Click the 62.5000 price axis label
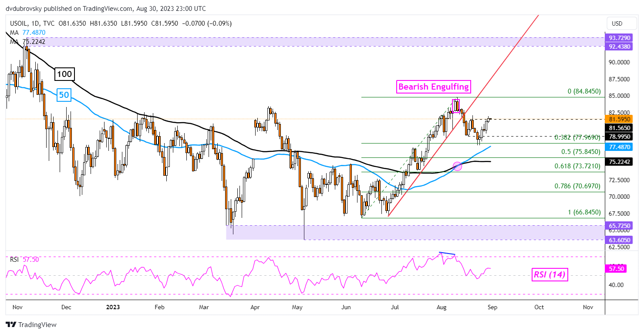 (x=620, y=247)
